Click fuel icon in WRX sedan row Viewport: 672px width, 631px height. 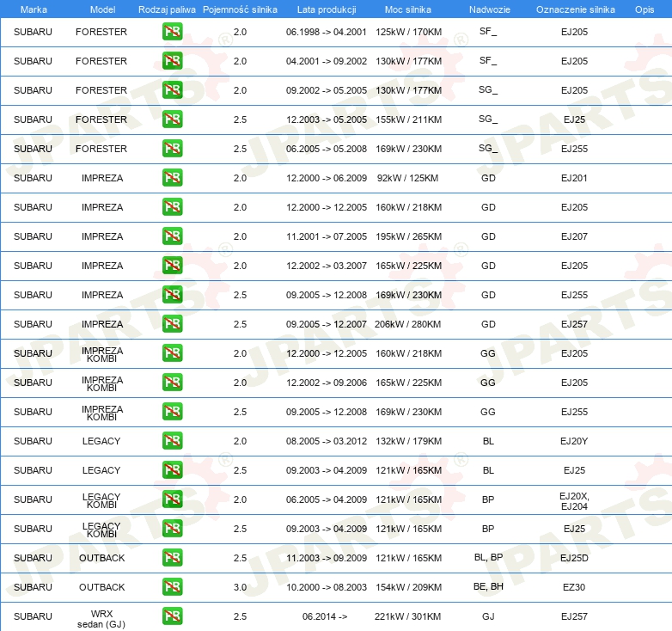point(172,616)
